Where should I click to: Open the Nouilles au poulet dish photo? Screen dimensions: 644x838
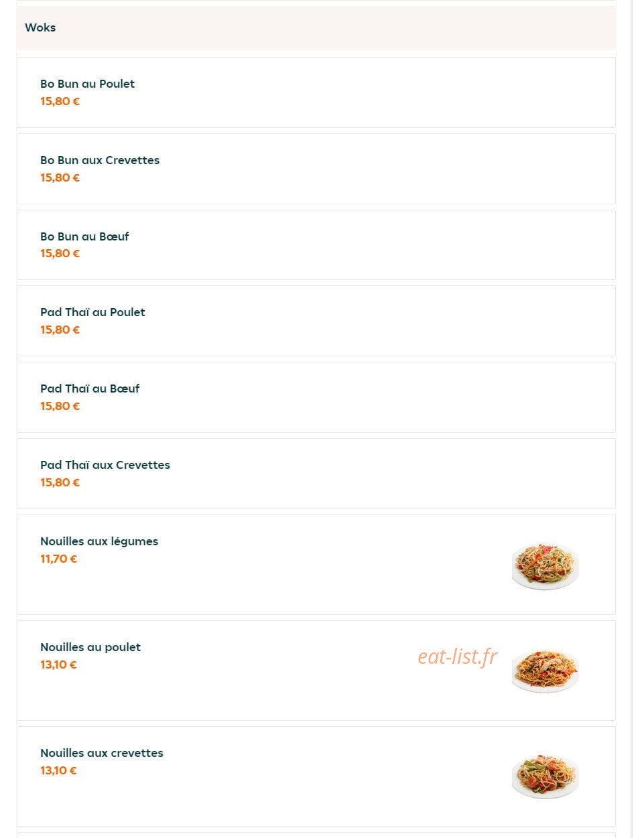click(x=545, y=671)
